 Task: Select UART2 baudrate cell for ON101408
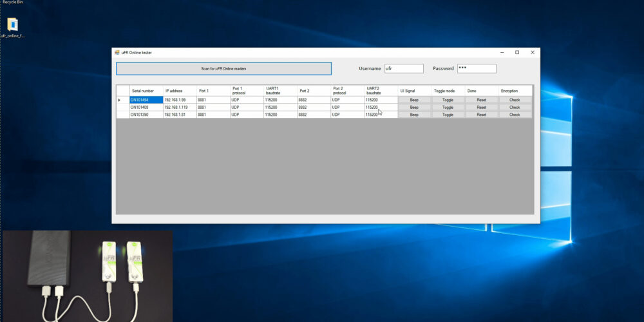381,107
